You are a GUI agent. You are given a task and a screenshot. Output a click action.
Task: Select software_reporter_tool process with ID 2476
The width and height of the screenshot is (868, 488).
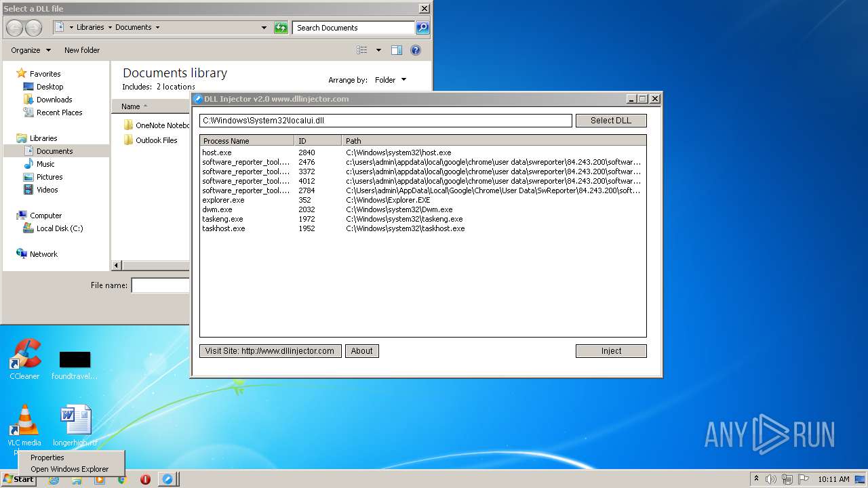[x=422, y=162]
